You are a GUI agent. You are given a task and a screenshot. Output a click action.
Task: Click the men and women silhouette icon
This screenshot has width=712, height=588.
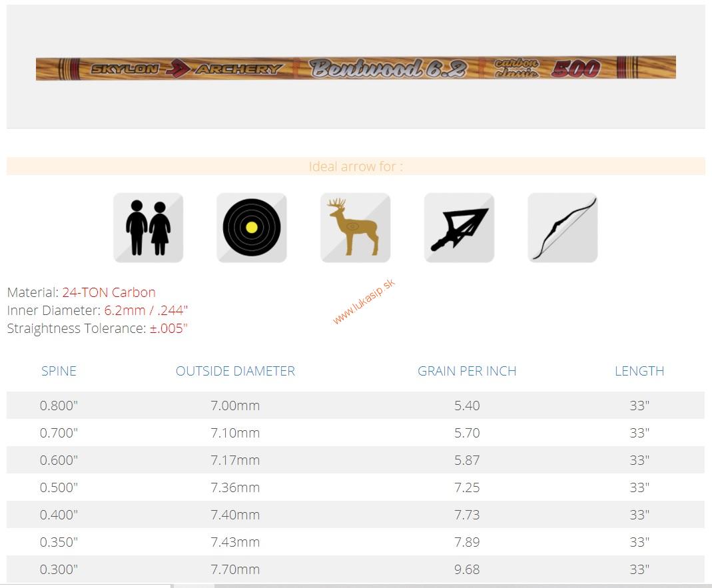(x=148, y=228)
